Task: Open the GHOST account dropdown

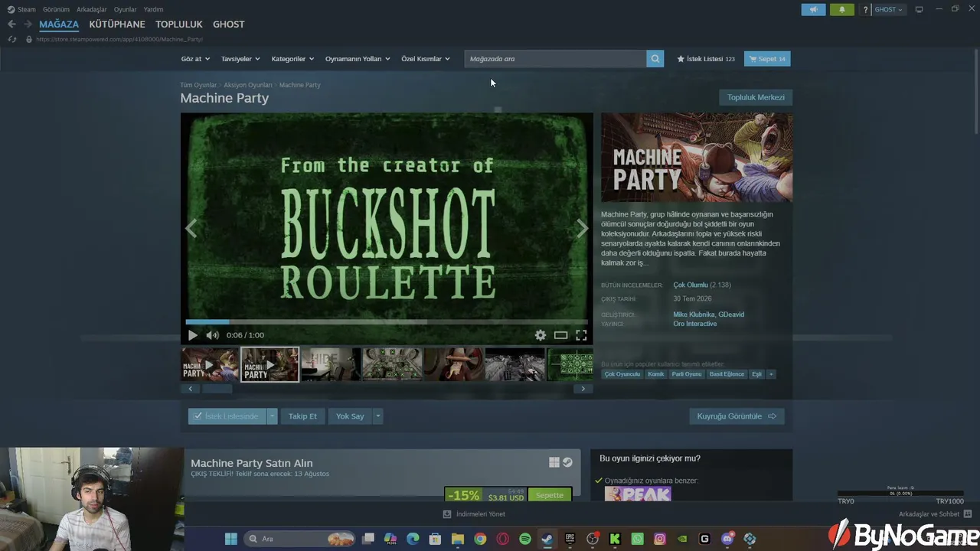Action: [888, 9]
